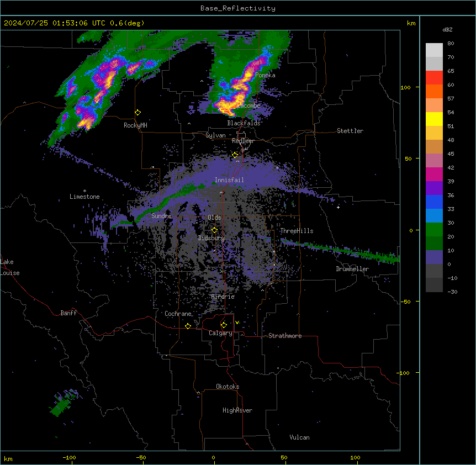The height and width of the screenshot is (465, 476).
Task: Click the yellow diamond marker below RedDeer
Action: [x=235, y=155]
